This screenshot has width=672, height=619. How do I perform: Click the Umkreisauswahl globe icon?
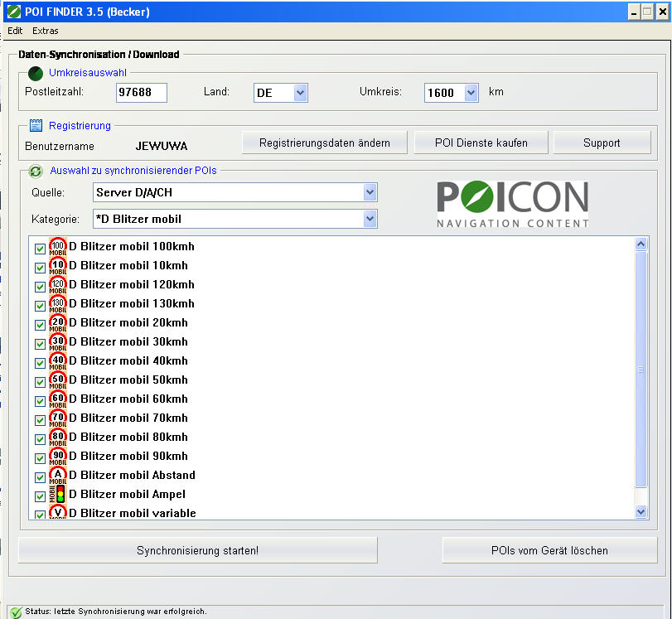(x=36, y=73)
